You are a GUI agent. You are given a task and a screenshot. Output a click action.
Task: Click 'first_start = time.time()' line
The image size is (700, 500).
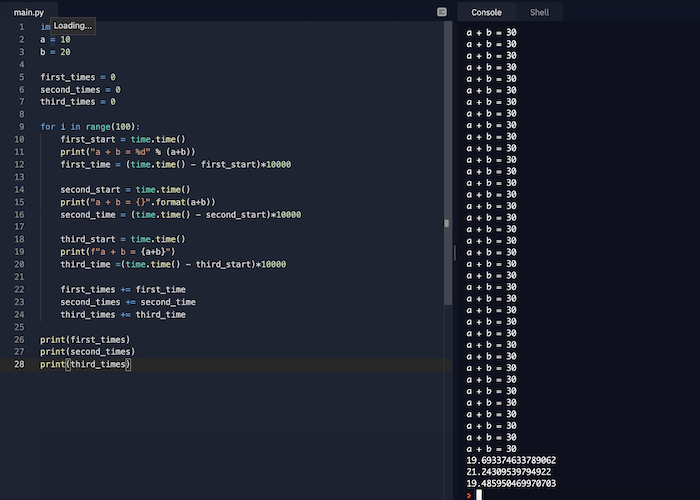(123, 139)
